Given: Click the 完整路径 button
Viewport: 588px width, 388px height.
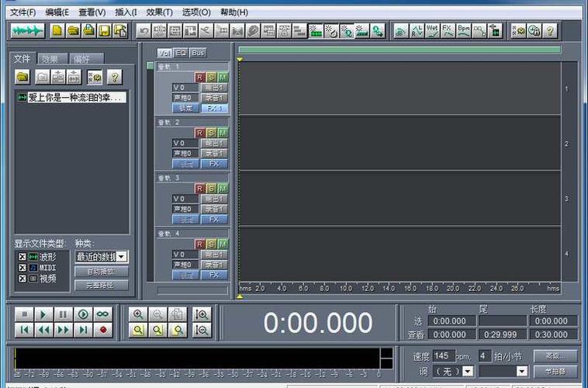Looking at the screenshot, I should 102,285.
